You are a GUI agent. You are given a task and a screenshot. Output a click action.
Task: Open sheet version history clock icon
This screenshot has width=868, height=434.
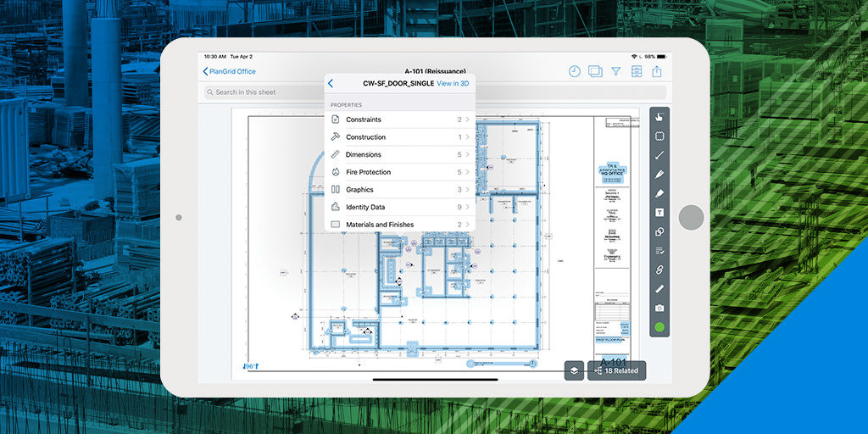point(575,71)
